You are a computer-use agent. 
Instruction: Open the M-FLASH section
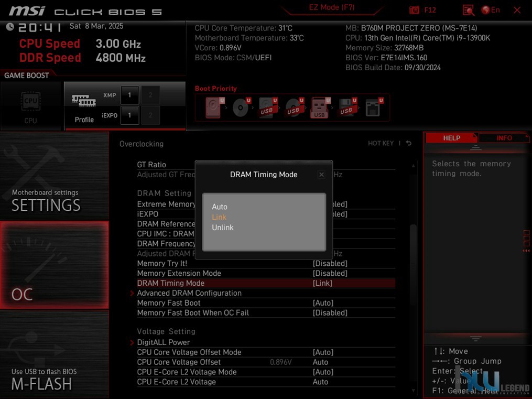pos(55,354)
